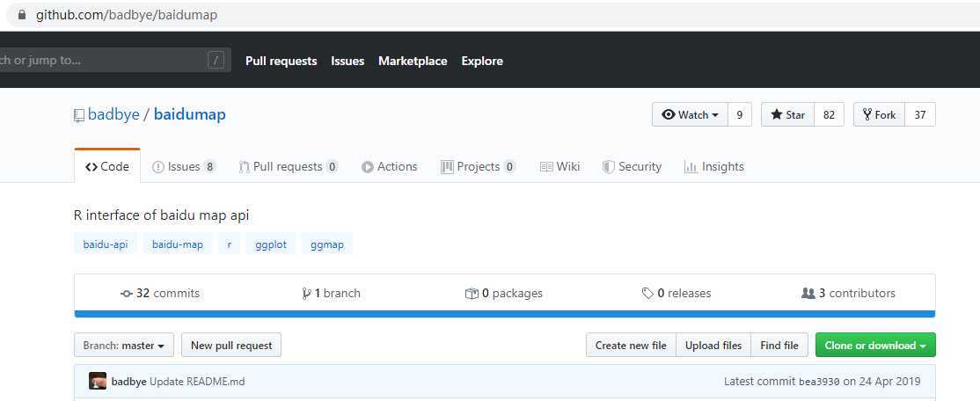Image resolution: width=980 pixels, height=401 pixels.
Task: Open the Security tab
Action: point(632,167)
